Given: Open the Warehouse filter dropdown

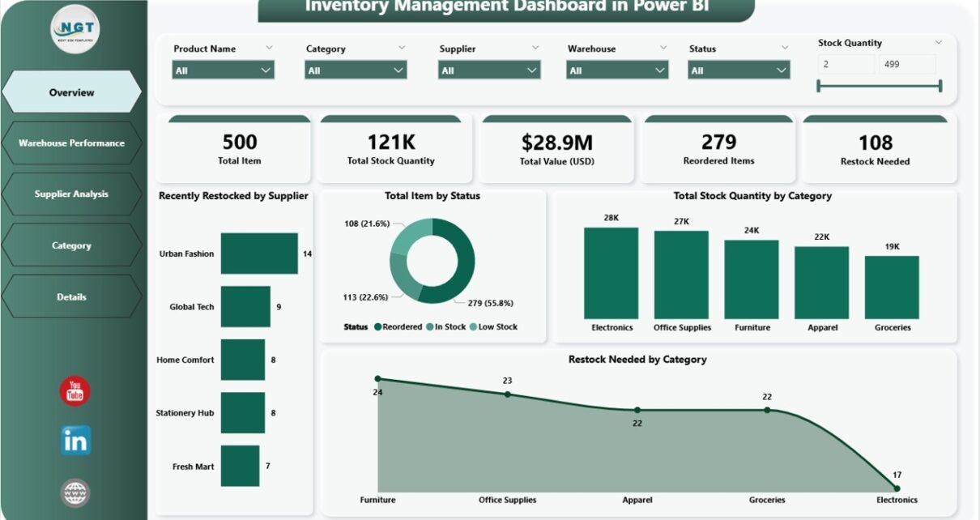Looking at the screenshot, I should 618,70.
